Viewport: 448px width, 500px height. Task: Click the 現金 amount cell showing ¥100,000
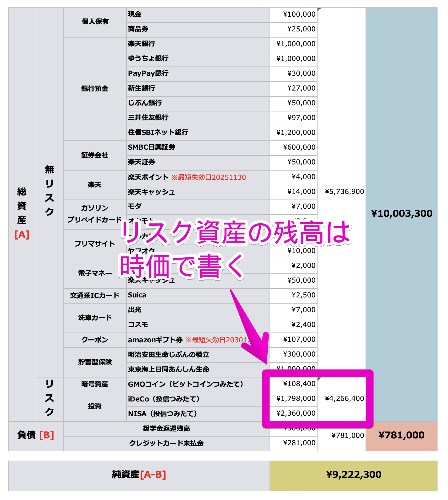tap(293, 14)
